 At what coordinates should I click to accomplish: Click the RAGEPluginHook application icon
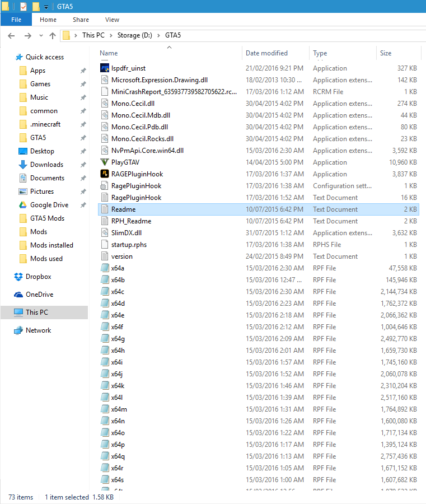tap(105, 174)
